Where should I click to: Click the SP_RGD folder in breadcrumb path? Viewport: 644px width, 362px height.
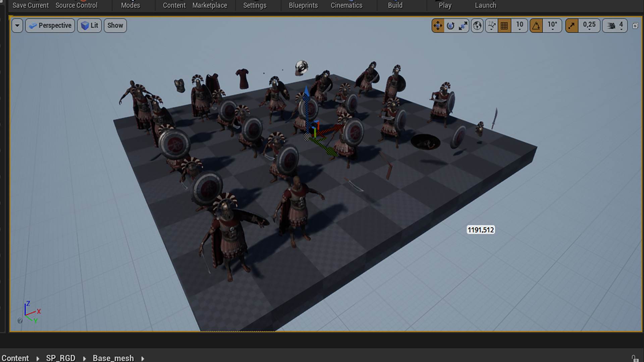click(61, 358)
